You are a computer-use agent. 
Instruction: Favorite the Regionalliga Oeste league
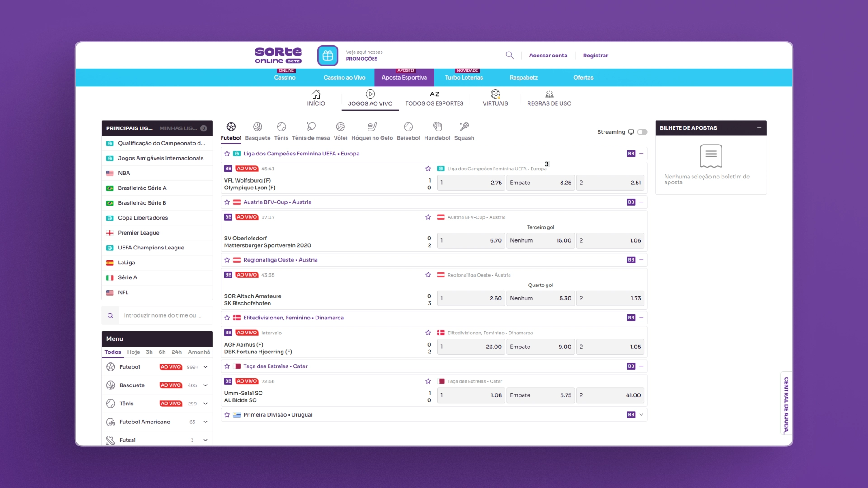227,260
